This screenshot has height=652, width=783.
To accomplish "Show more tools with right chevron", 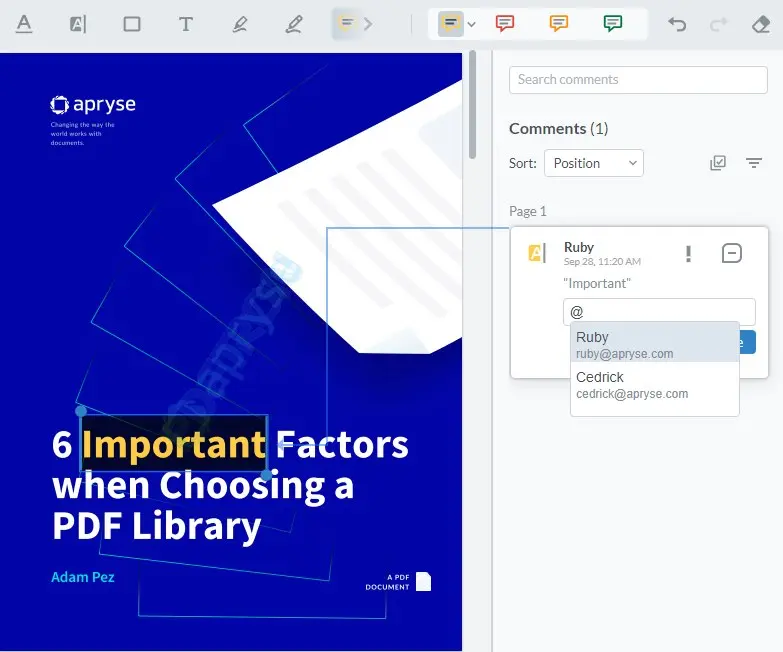I will (x=368, y=24).
